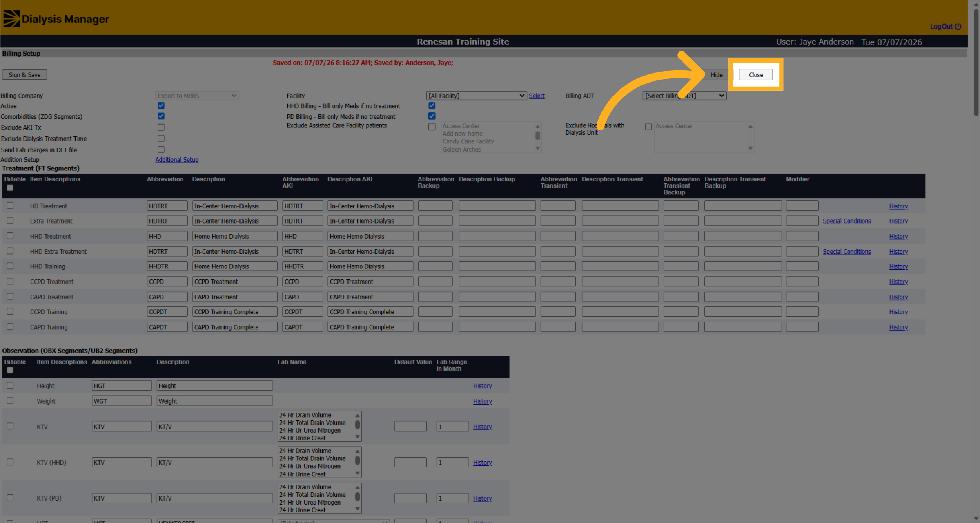Screen dimensions: 980x523
Task: Enable Exclude AKI Tx checkbox
Action: tap(161, 127)
